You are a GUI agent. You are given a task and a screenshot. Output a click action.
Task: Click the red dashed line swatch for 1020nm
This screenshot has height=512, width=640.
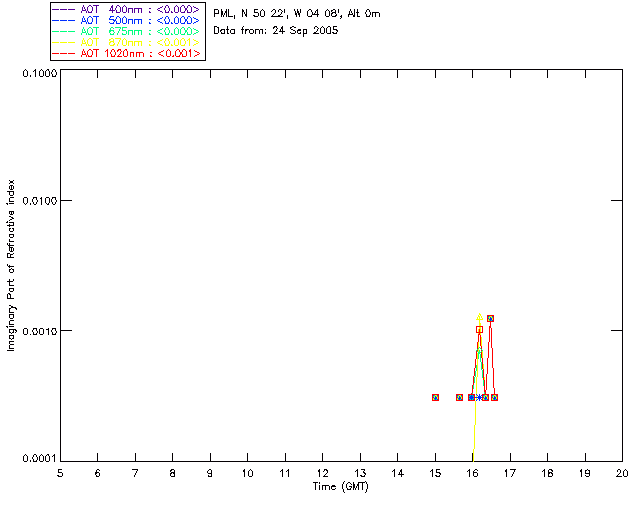tap(64, 53)
